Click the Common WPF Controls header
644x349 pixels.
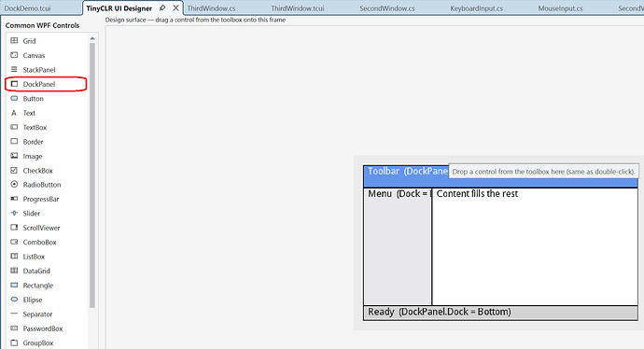[x=42, y=25]
